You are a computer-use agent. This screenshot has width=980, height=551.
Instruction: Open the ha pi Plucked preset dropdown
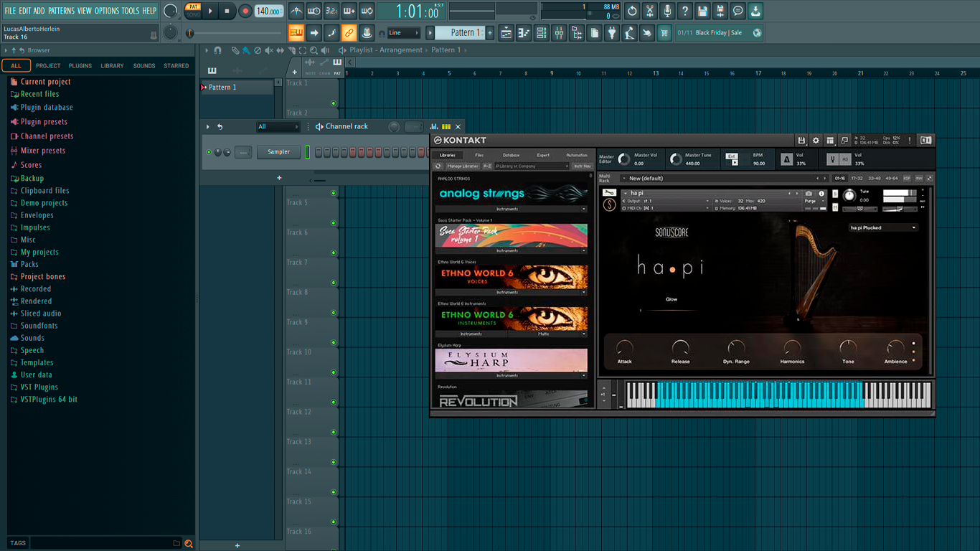[x=883, y=227]
